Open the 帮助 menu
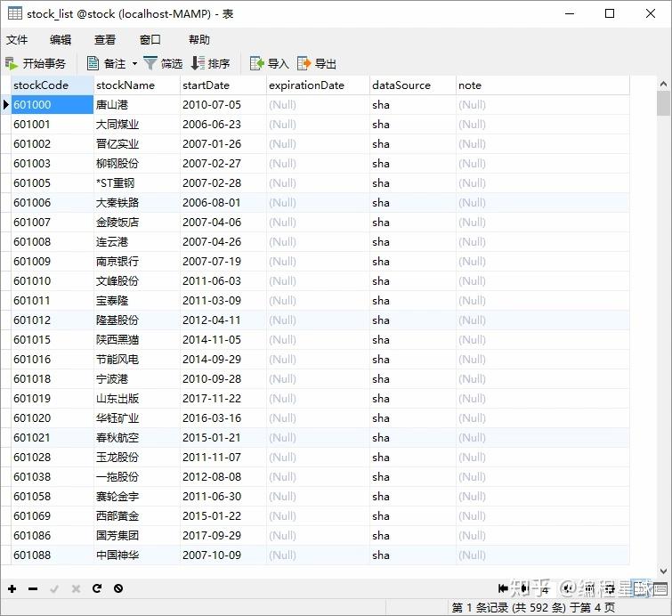 pos(199,40)
